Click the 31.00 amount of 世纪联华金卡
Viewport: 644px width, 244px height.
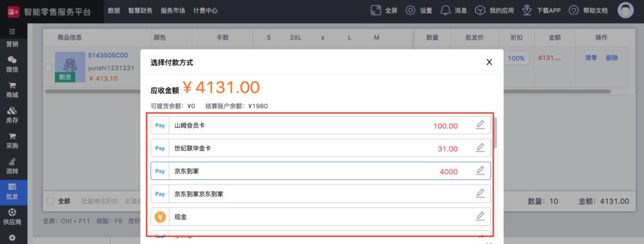447,149
